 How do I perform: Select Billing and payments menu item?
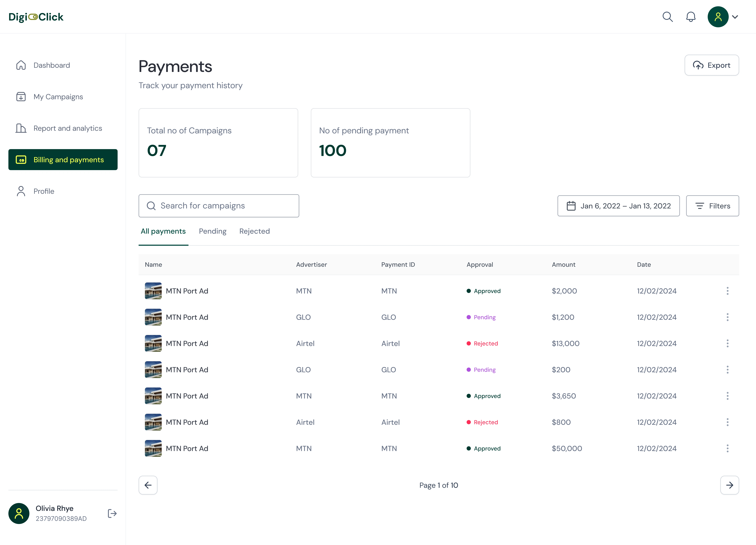(63, 160)
